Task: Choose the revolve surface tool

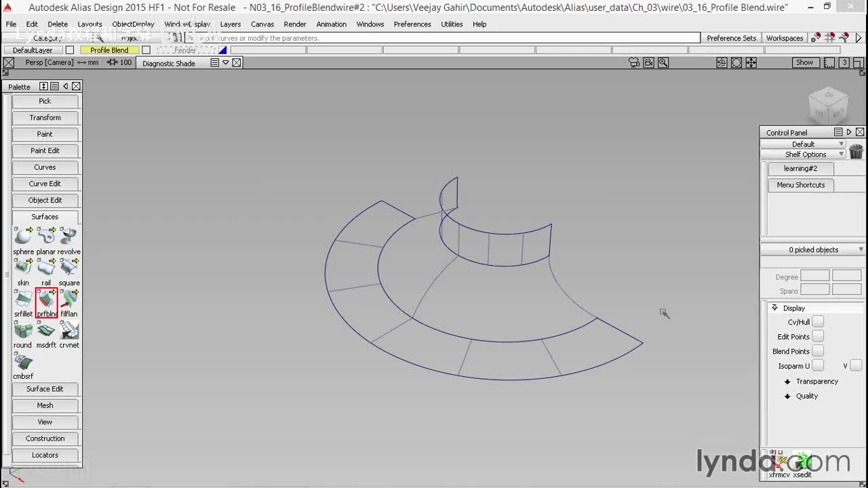Action: [68, 237]
